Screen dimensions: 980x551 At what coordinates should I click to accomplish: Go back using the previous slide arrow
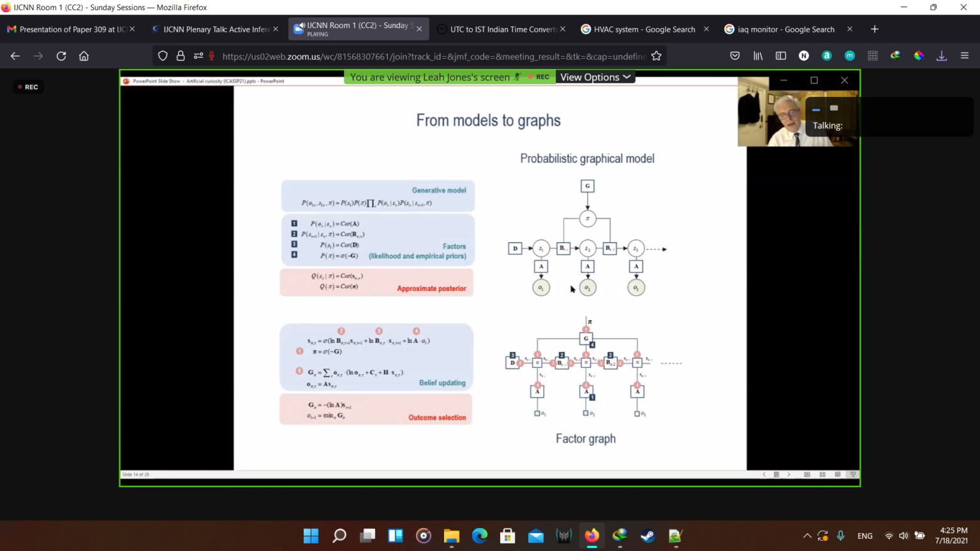click(764, 474)
